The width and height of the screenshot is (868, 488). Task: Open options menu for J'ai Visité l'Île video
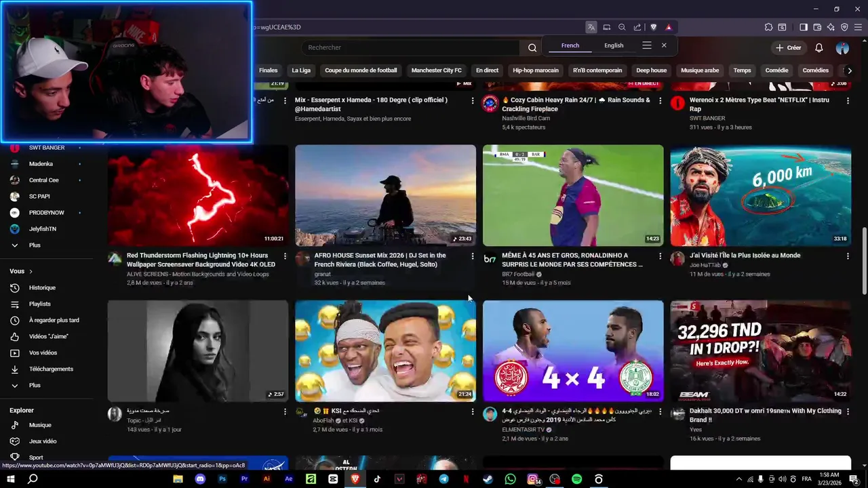(x=848, y=256)
